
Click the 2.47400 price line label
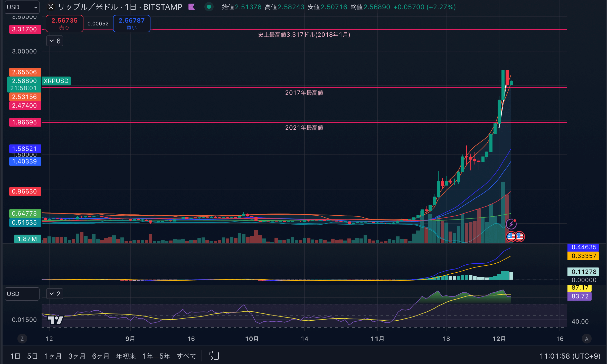point(25,106)
